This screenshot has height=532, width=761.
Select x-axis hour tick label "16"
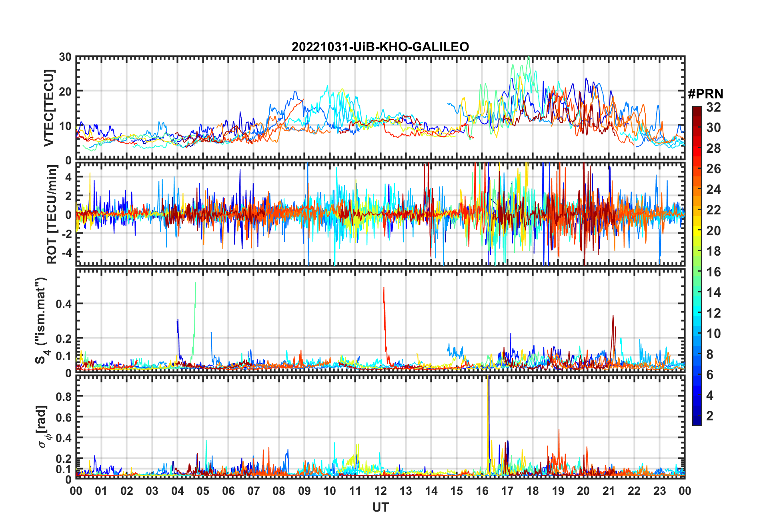click(x=482, y=491)
